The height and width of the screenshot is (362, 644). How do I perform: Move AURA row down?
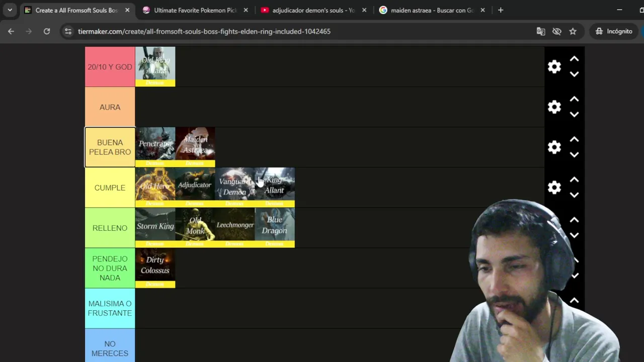click(574, 115)
